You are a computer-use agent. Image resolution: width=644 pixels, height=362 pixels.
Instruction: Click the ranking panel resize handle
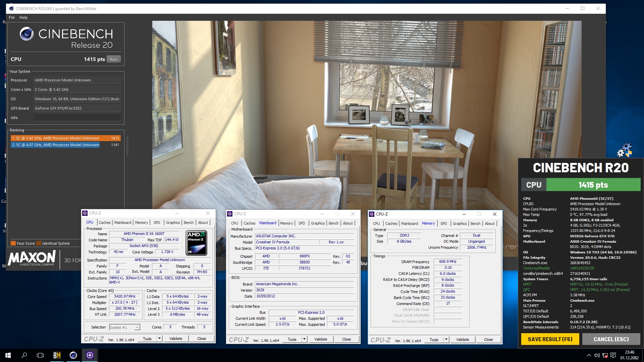tap(127, 146)
